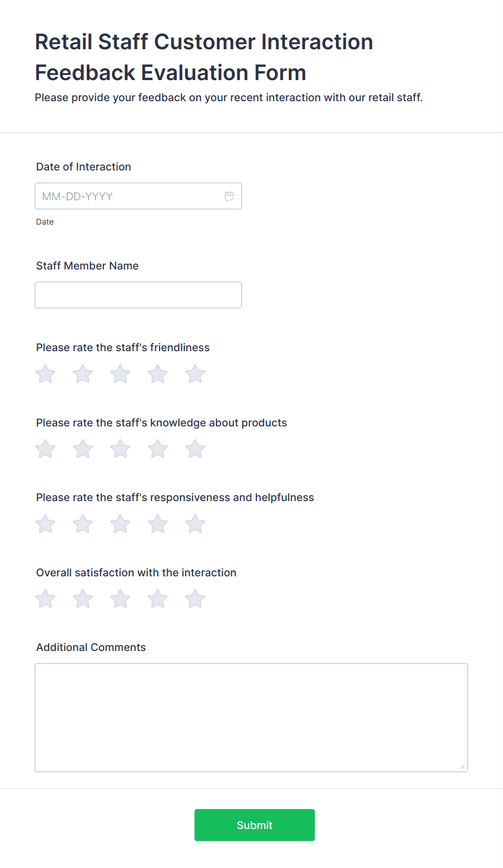Give five stars for product knowledge
Screen dimensions: 503x868
tap(195, 449)
